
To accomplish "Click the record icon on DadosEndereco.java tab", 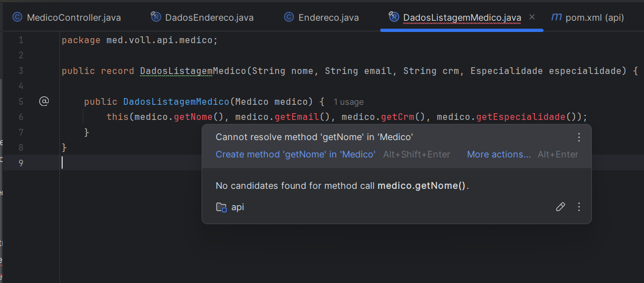I will point(156,17).
